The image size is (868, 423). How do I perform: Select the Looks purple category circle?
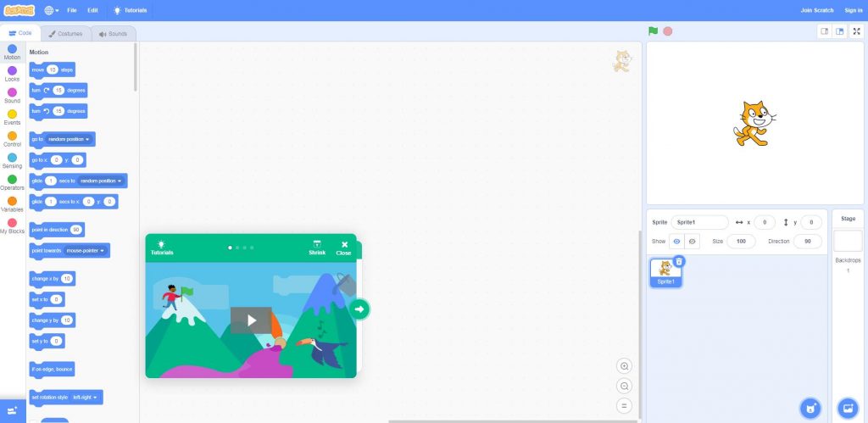click(12, 70)
